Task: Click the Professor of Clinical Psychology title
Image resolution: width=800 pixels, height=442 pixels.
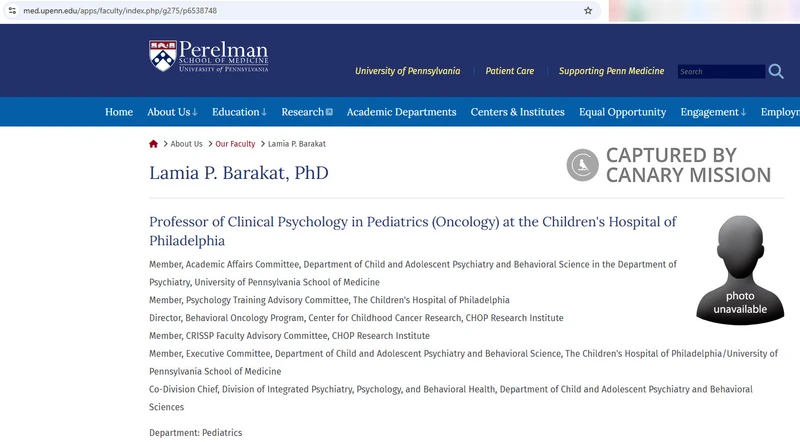Action: point(413,231)
